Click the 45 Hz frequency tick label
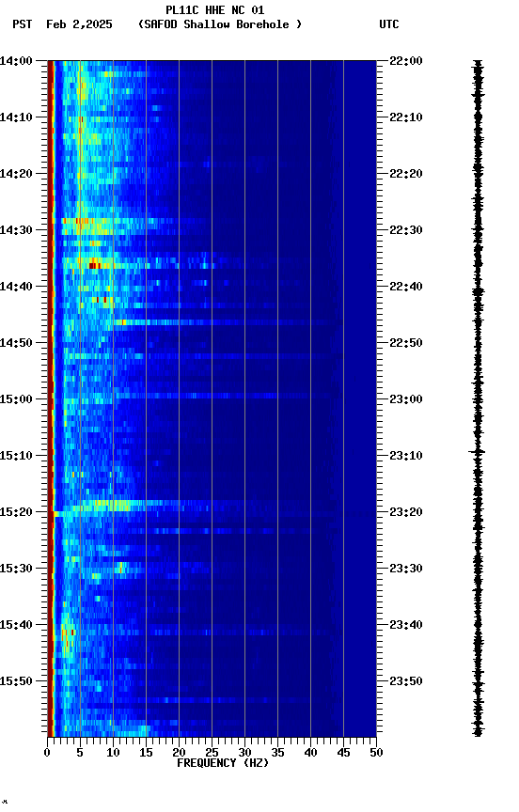 343,753
